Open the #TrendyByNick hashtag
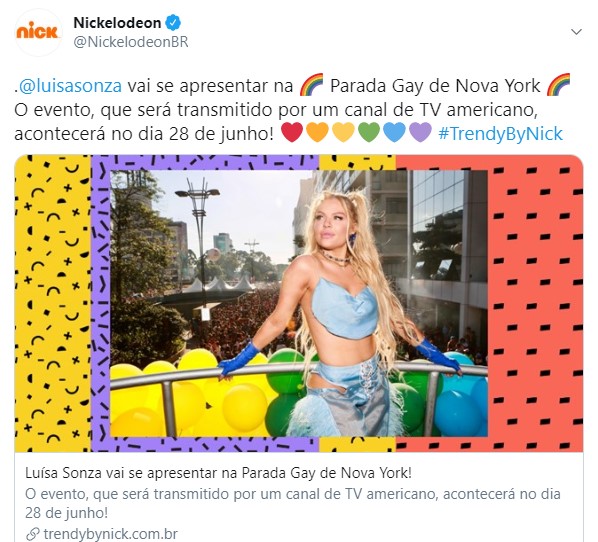The height and width of the screenshot is (542, 598). point(501,134)
